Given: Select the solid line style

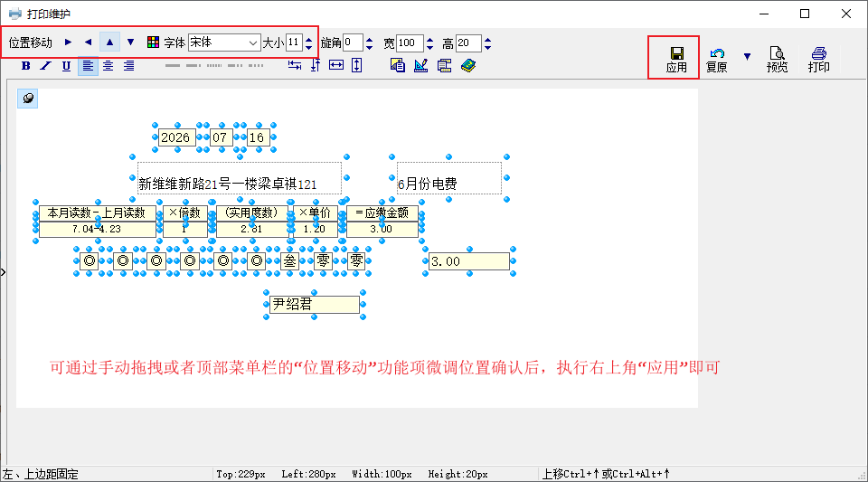Looking at the screenshot, I should click(x=172, y=65).
